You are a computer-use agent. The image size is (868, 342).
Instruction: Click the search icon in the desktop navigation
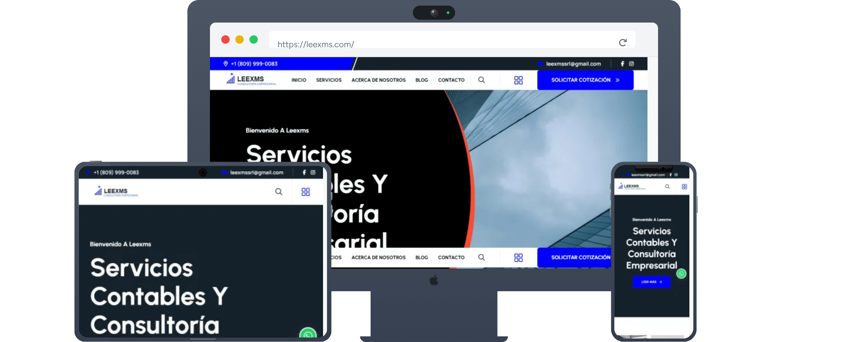click(482, 80)
